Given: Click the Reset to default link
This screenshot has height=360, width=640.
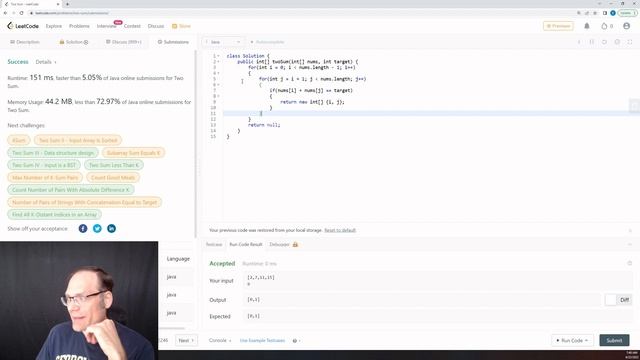Looking at the screenshot, I should point(340,230).
